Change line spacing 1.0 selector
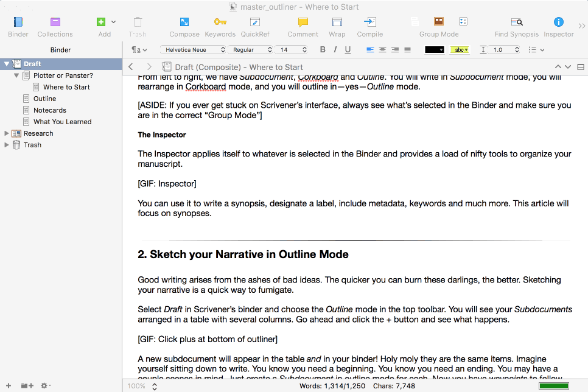The image size is (588, 392). point(505,49)
